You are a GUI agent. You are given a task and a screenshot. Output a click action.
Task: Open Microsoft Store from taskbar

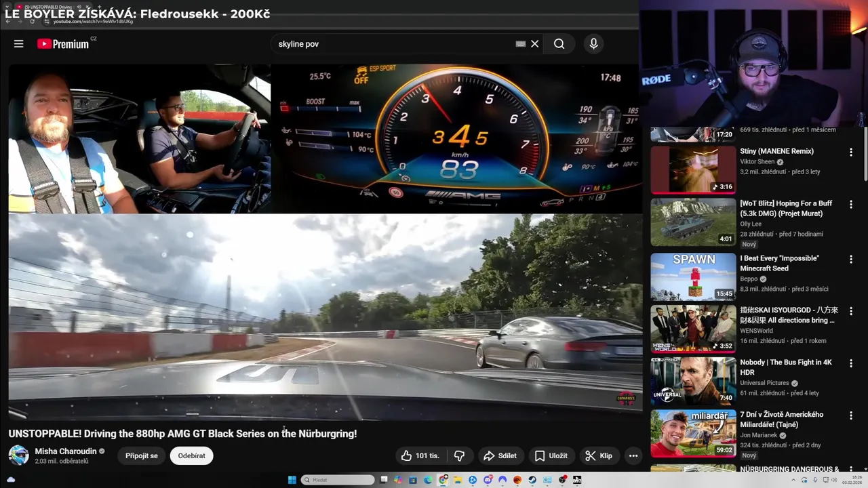click(413, 480)
